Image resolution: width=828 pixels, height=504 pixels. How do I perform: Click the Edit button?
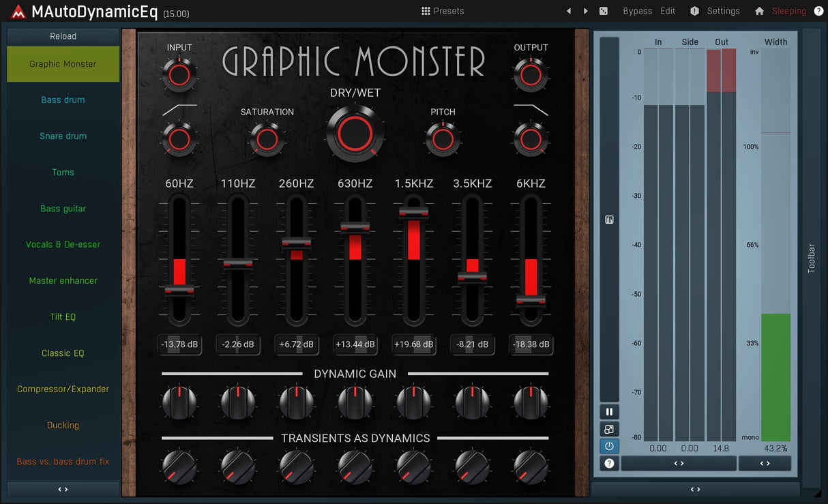[668, 11]
